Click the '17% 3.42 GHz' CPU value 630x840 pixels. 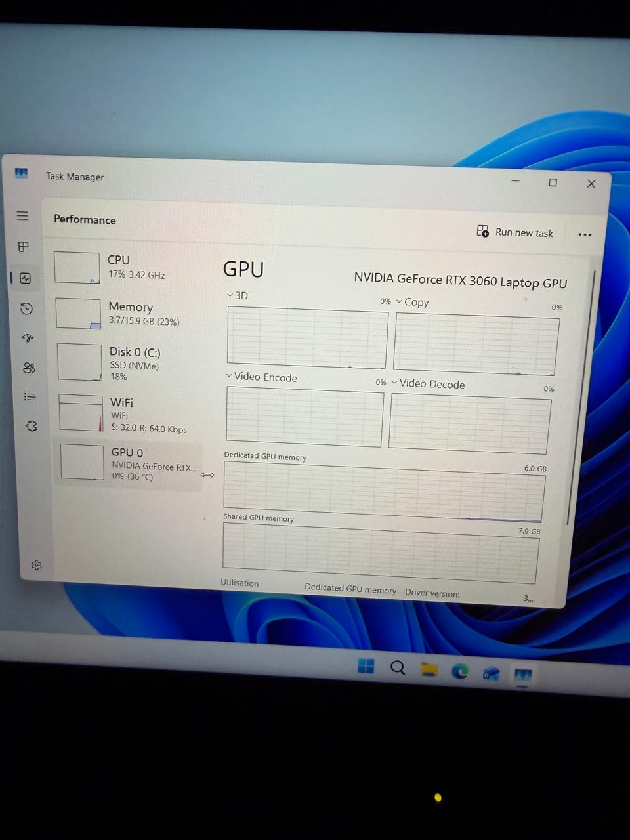click(x=136, y=274)
